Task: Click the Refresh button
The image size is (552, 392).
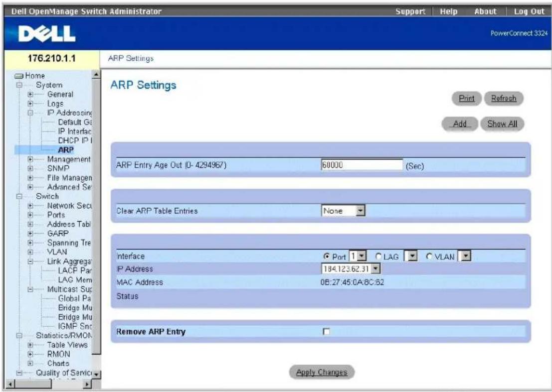Action: pos(504,99)
